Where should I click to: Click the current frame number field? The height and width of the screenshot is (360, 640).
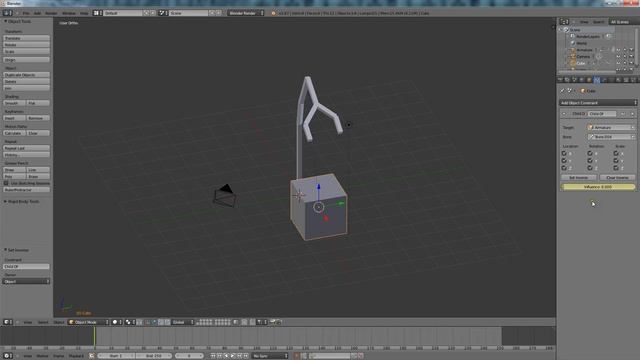190,356
